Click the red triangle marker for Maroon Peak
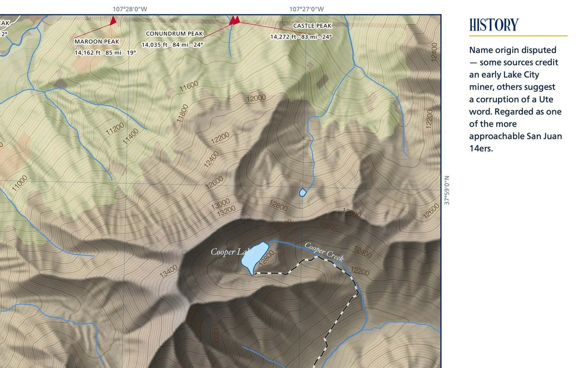Screen dimensions: 588x368 pos(113,21)
